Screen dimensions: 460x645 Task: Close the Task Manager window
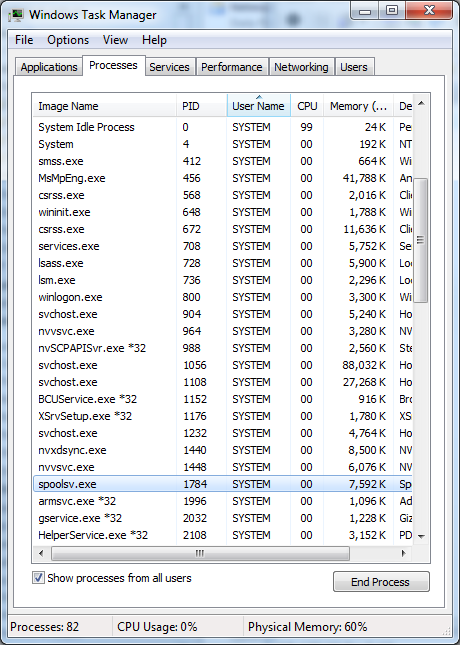point(429,12)
